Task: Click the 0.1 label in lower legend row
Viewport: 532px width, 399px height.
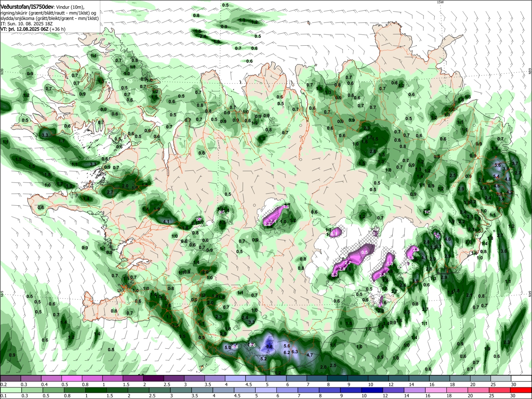Action: click(3, 396)
